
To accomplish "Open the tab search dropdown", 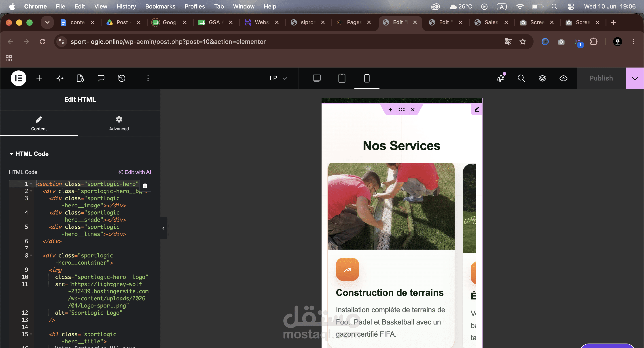I will [47, 22].
